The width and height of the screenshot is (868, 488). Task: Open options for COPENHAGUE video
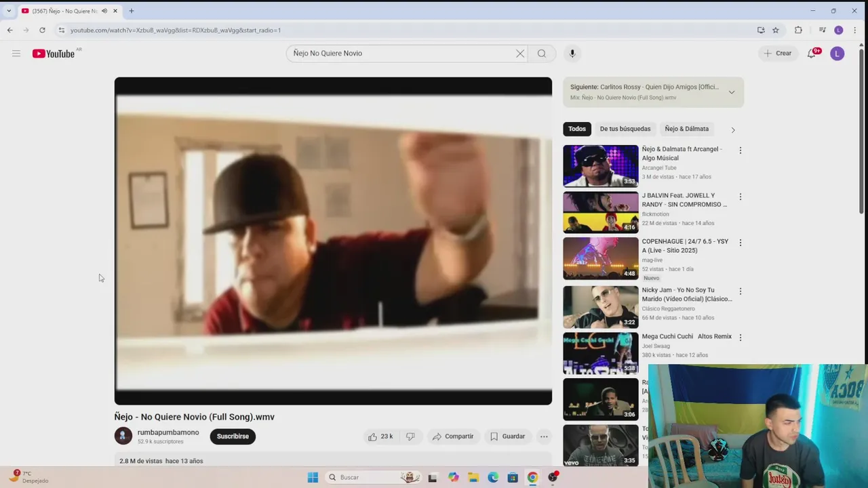pyautogui.click(x=741, y=243)
